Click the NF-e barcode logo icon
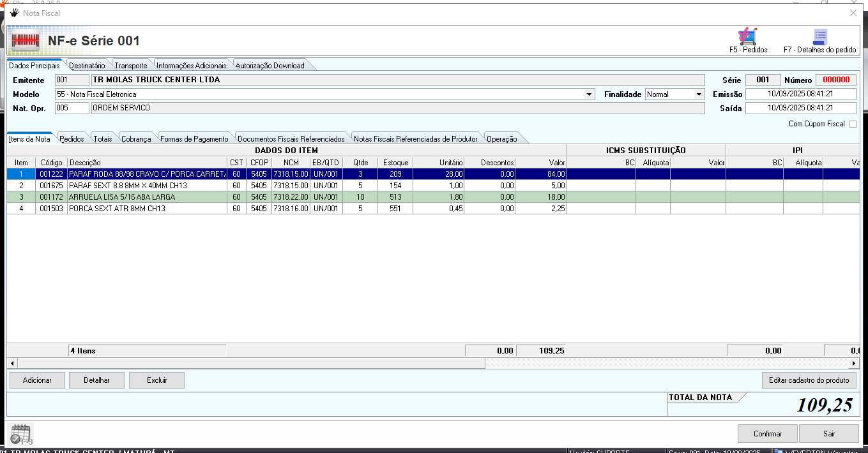The height and width of the screenshot is (453, 868). click(x=25, y=41)
